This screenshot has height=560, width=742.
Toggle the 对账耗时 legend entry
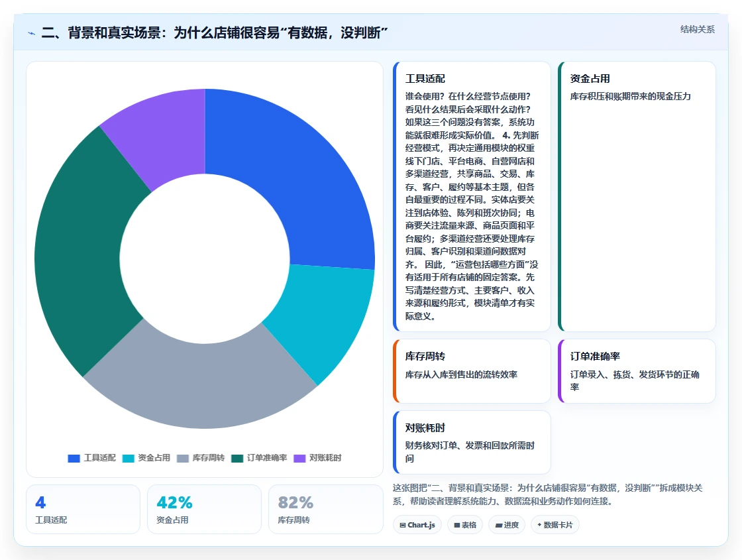coord(317,458)
